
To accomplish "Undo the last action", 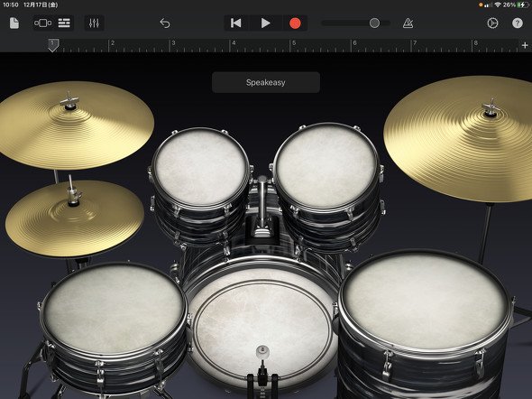I will pyautogui.click(x=165, y=23).
